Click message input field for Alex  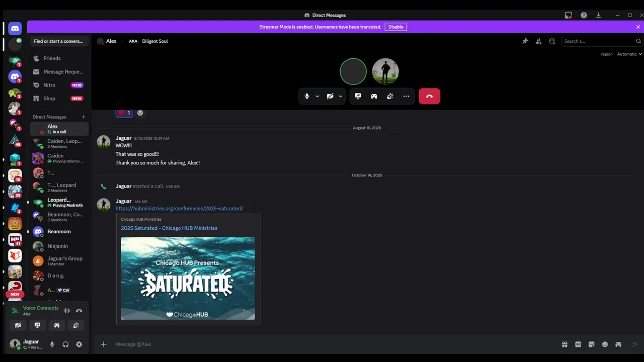coord(332,344)
